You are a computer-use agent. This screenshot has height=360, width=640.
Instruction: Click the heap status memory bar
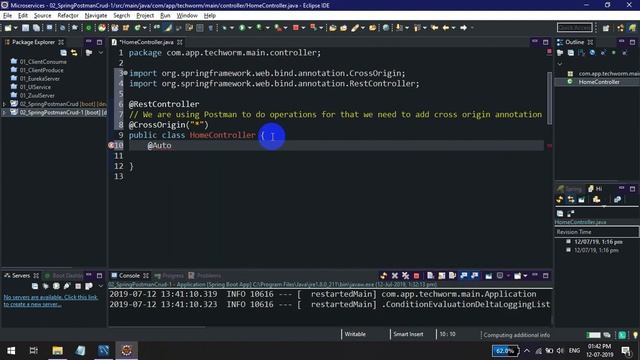[593, 335]
